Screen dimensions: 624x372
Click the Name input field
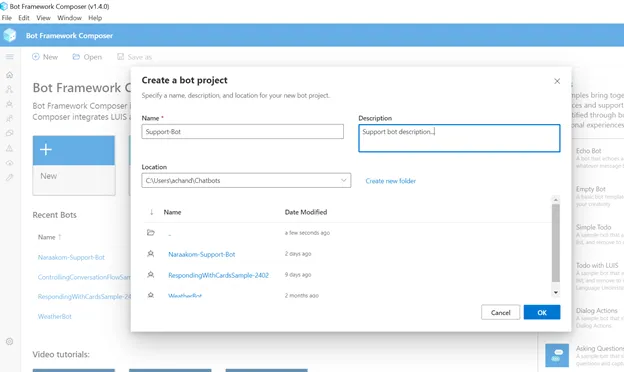coord(242,132)
